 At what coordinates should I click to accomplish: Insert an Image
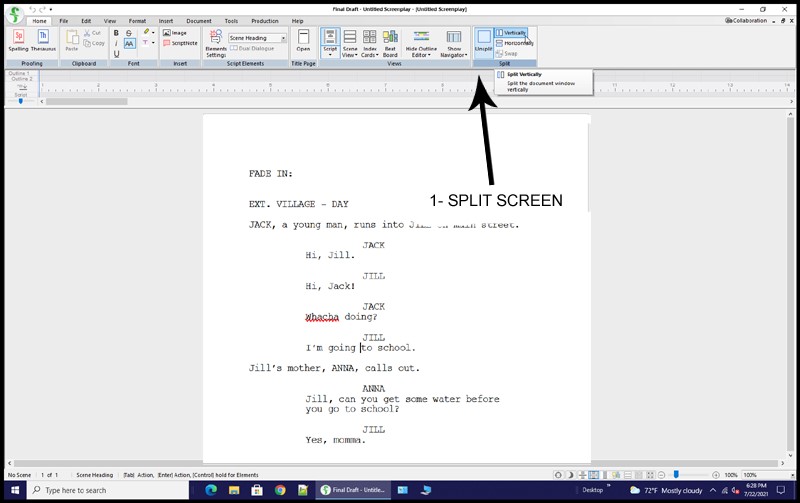pos(175,33)
